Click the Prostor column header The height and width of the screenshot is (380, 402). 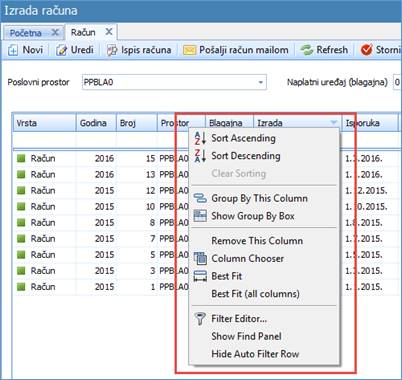(x=181, y=123)
